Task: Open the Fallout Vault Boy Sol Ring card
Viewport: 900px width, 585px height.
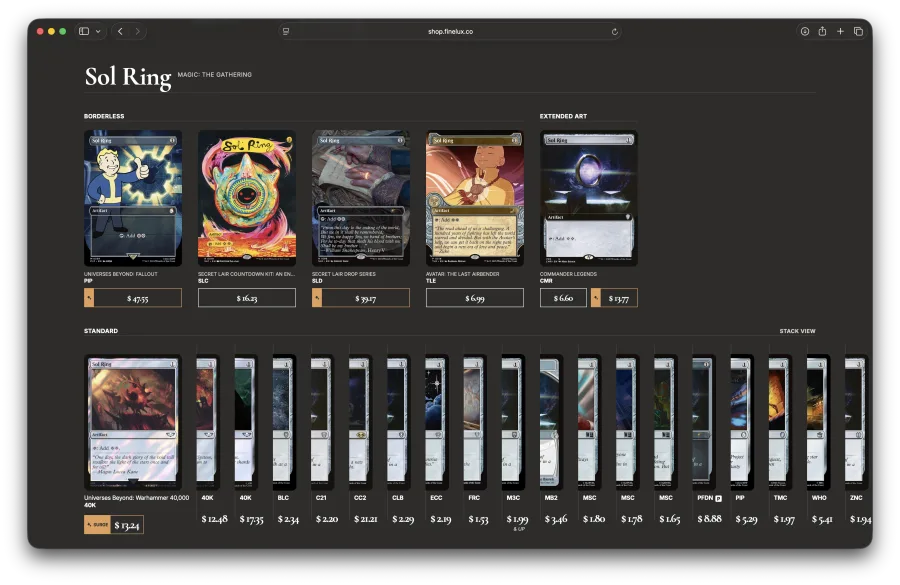Action: pos(133,198)
